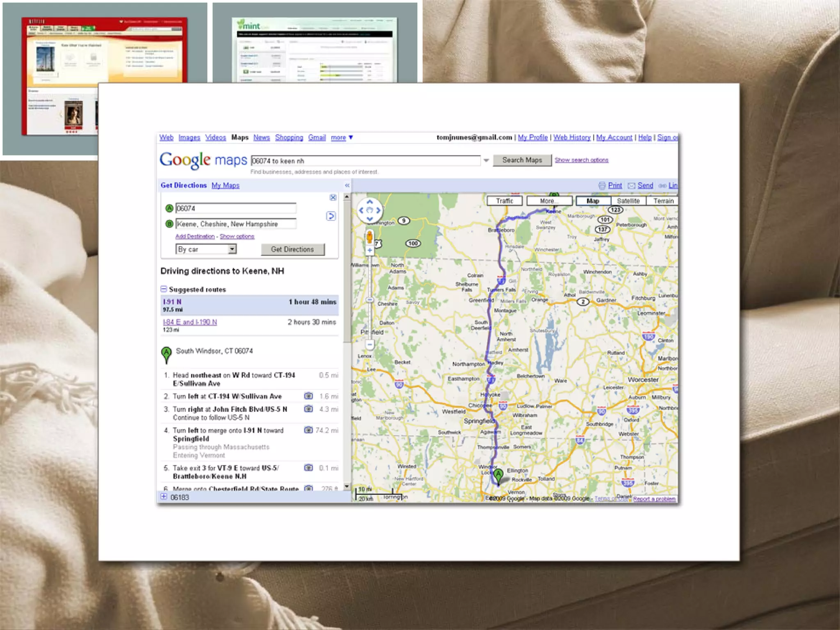Click the map zoom in plus button
The image size is (840, 630).
[x=370, y=250]
